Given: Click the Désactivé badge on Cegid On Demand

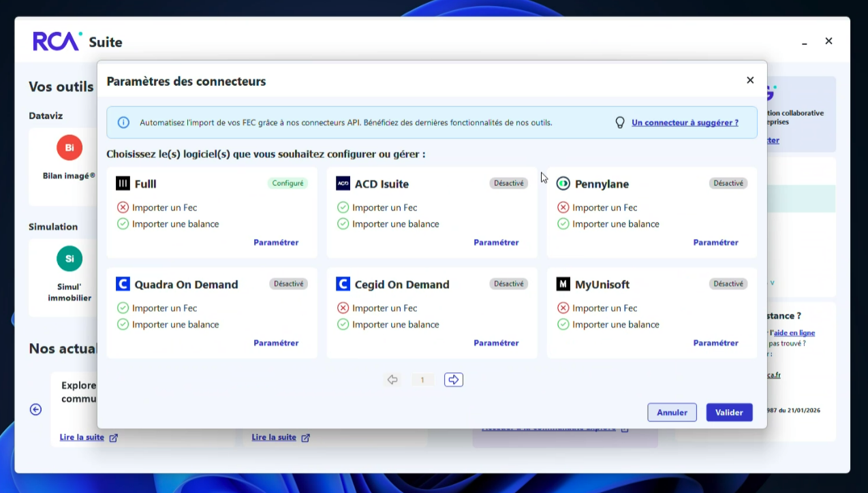Looking at the screenshot, I should pyautogui.click(x=509, y=284).
